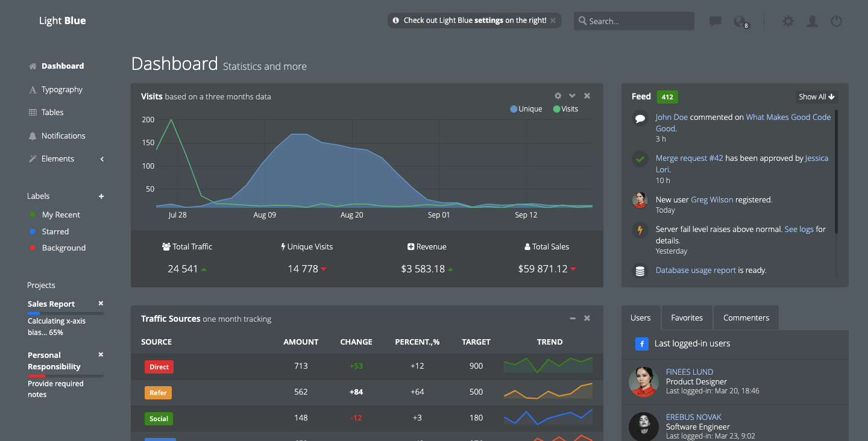Collapse the Visits widget with the chevron
The height and width of the screenshot is (441, 868).
coord(572,95)
